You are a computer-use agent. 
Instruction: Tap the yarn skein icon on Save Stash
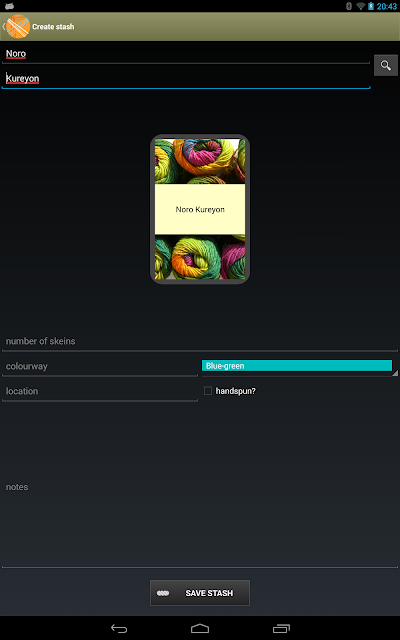tap(163, 593)
